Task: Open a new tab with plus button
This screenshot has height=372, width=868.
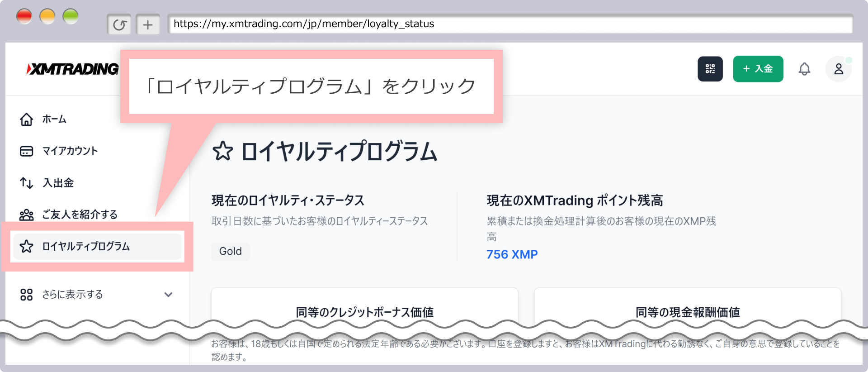Action: coord(148,24)
